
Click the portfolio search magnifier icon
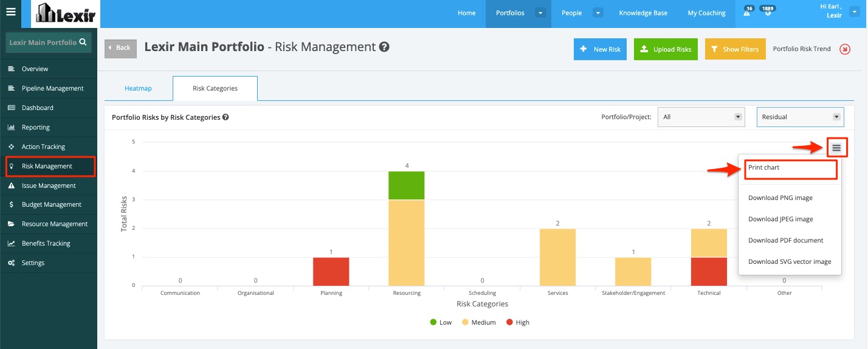click(83, 43)
